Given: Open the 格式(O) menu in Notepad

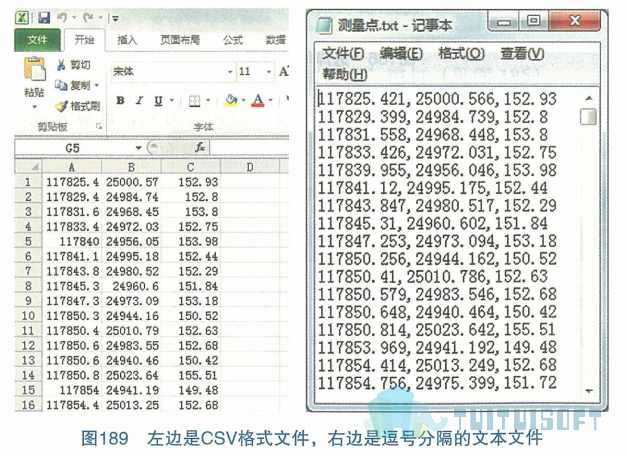Looking at the screenshot, I should [461, 53].
